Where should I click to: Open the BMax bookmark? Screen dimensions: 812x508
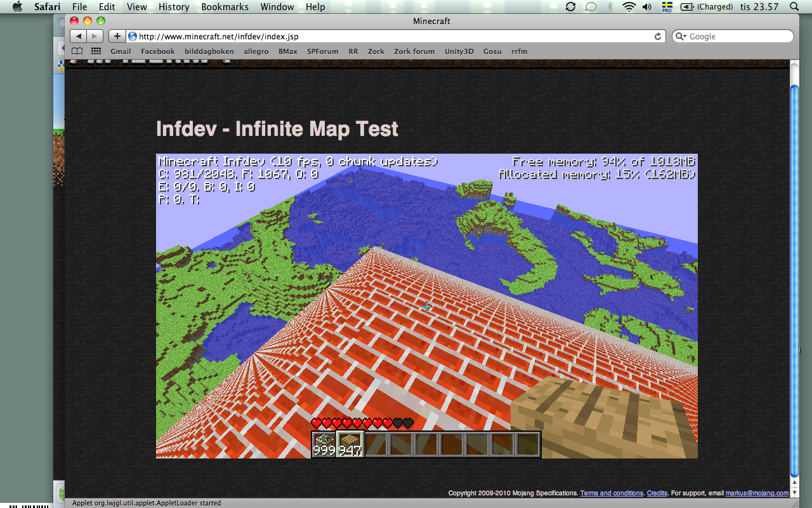(288, 51)
